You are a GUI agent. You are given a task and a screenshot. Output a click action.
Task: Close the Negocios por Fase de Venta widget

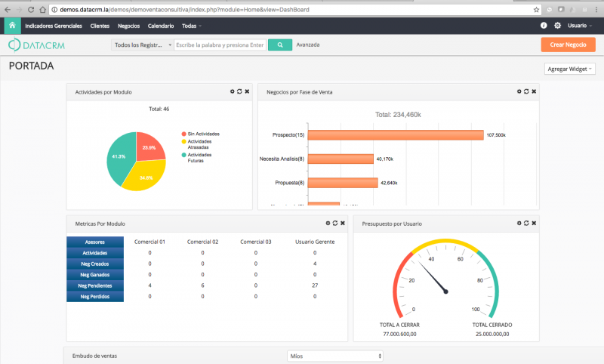(x=534, y=91)
